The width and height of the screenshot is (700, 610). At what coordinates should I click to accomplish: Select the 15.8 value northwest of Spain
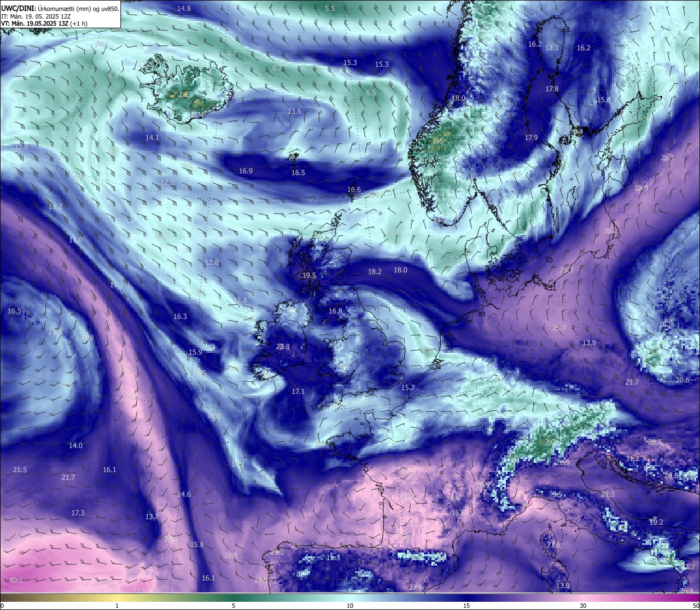[x=197, y=545]
